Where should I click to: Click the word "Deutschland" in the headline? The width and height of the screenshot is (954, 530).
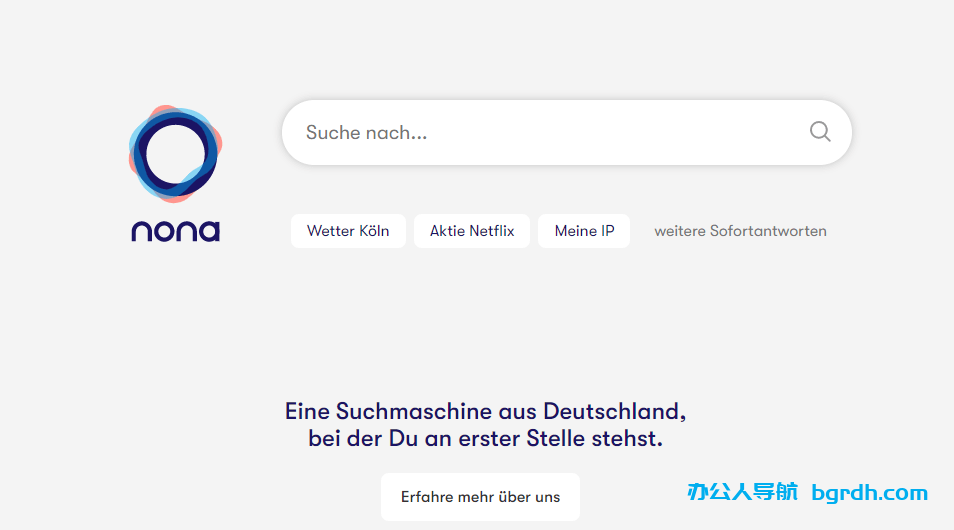coord(614,411)
